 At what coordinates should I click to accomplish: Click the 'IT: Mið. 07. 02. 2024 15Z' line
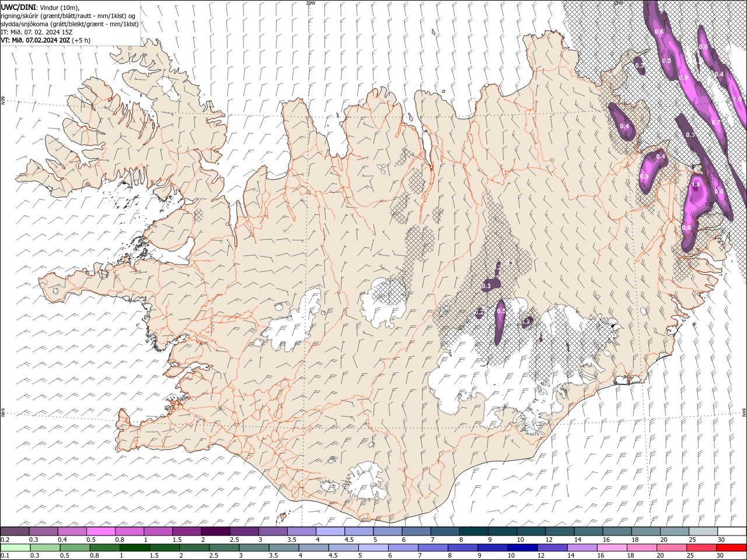tap(36, 32)
